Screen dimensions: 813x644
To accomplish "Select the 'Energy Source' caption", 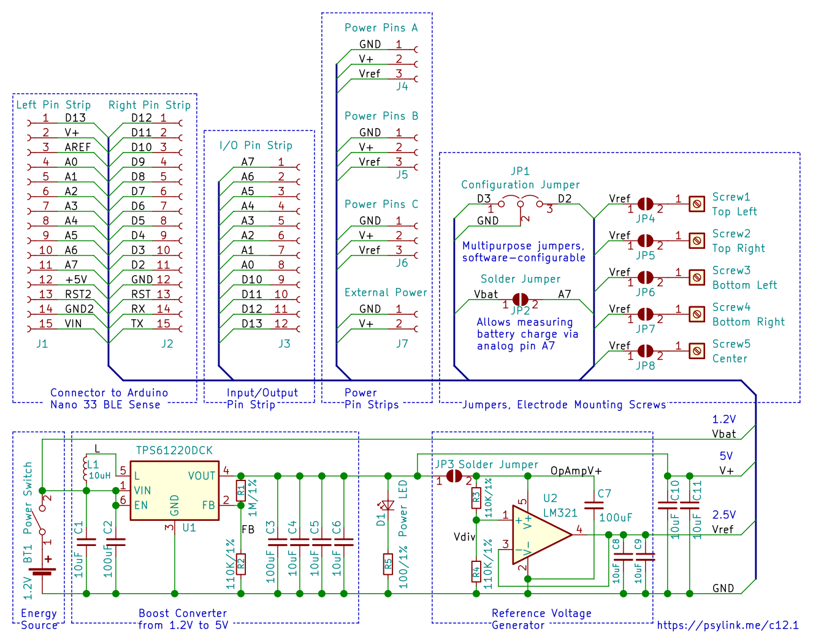I will click(x=39, y=619).
